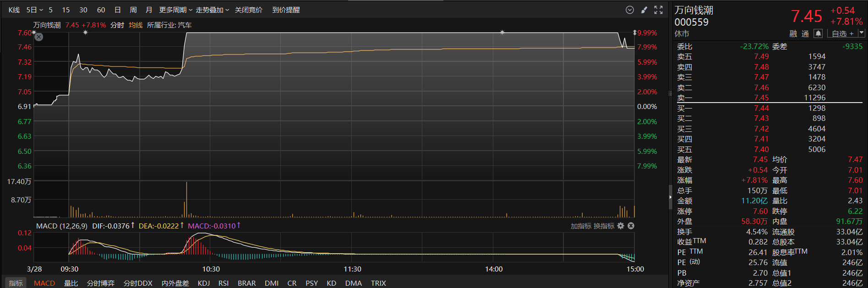
Task: Select the 15-minute period
Action: coord(66,10)
